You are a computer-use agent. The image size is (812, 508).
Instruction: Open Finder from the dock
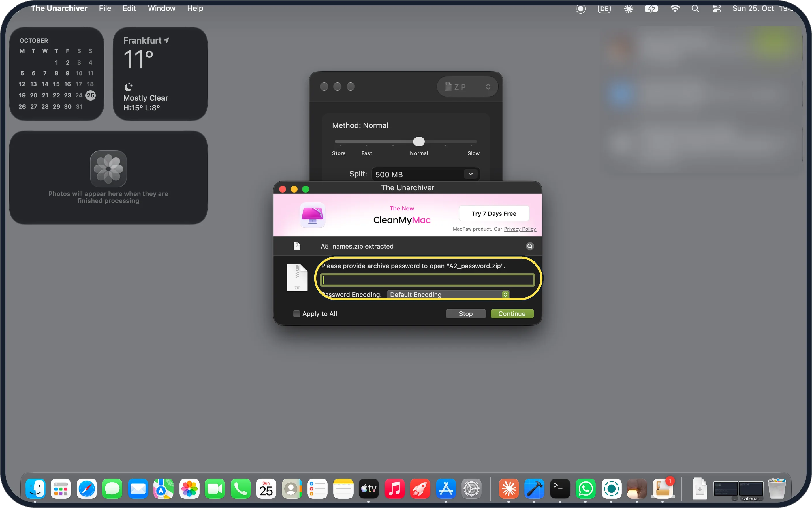35,488
